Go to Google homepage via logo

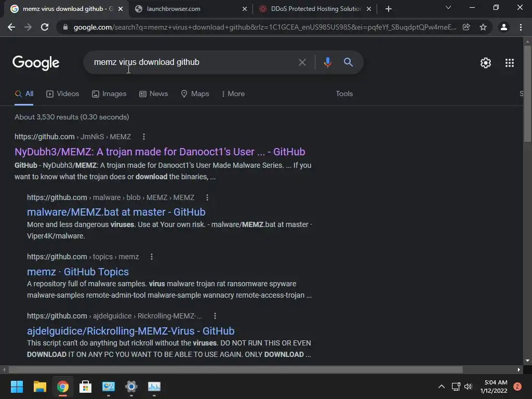[x=36, y=63]
